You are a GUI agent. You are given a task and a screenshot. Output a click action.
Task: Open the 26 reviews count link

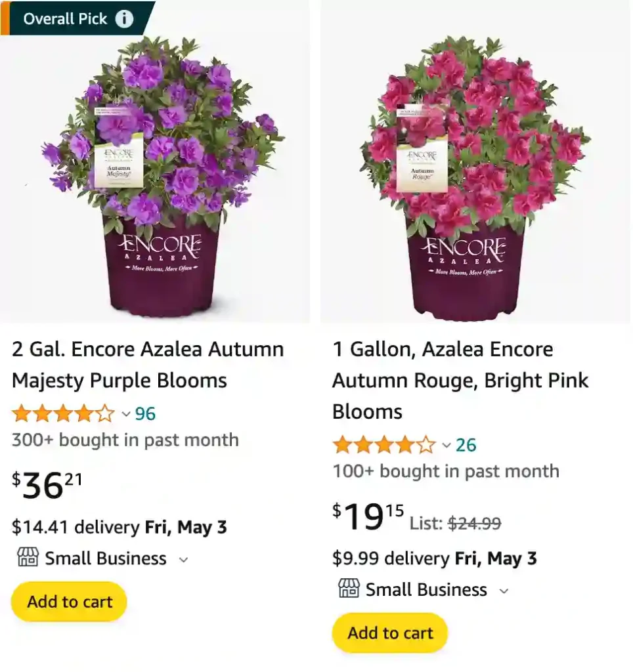(x=466, y=445)
